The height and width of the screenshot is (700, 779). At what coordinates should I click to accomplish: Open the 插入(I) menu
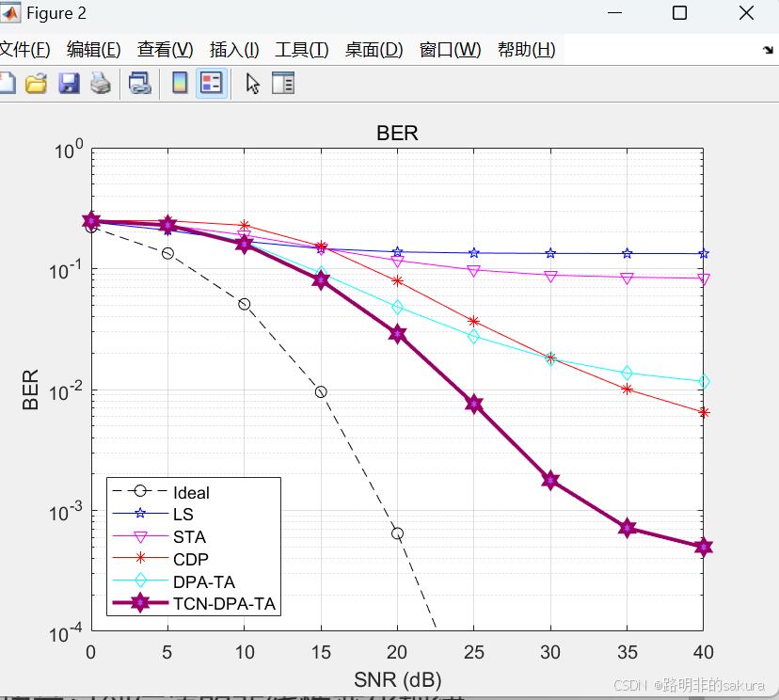point(234,50)
